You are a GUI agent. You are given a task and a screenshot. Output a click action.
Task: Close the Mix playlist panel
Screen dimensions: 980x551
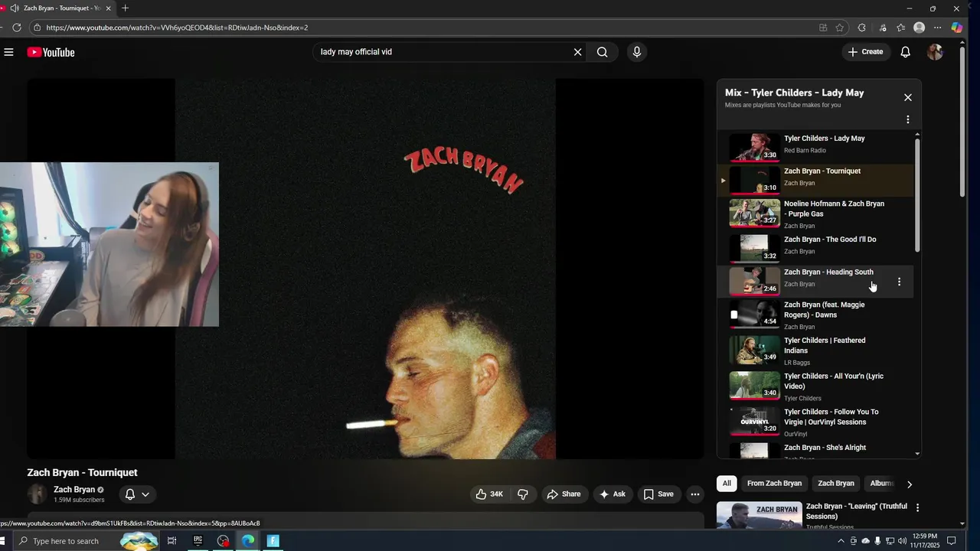coord(907,97)
